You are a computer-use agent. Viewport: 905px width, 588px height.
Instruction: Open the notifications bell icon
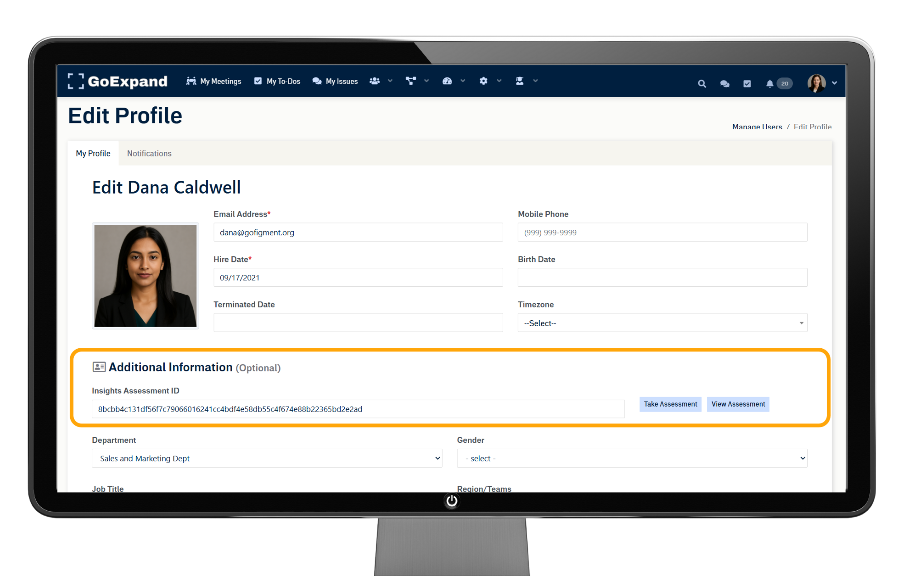coord(770,84)
